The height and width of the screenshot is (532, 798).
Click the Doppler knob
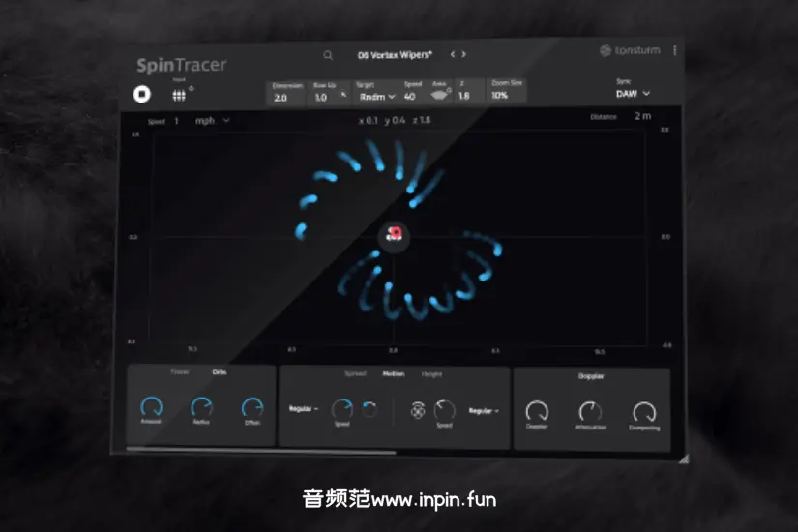coord(537,412)
